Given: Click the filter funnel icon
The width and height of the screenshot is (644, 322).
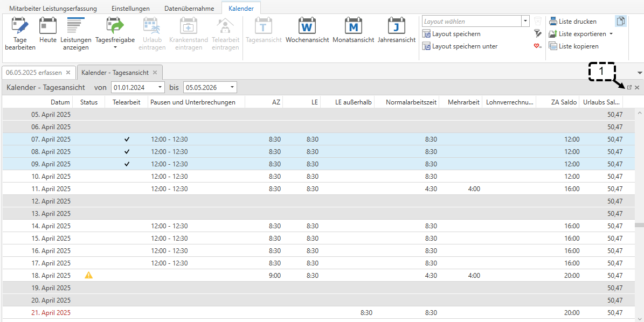Looking at the screenshot, I should pyautogui.click(x=537, y=33).
